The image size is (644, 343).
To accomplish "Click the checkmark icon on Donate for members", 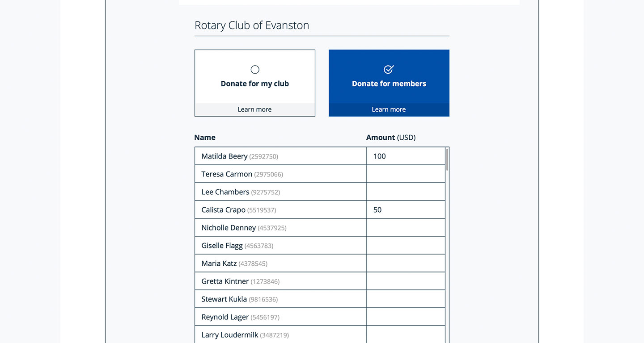I will pos(389,70).
